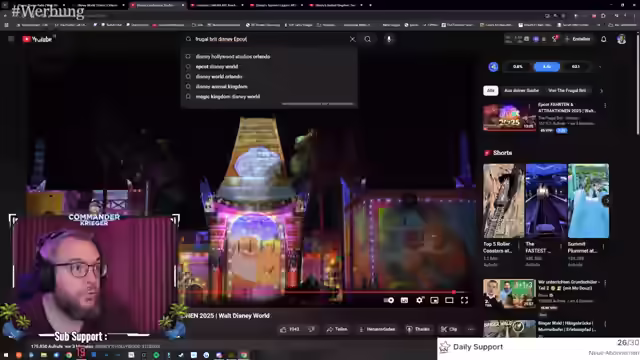Submit search with magnifier button

click(368, 39)
